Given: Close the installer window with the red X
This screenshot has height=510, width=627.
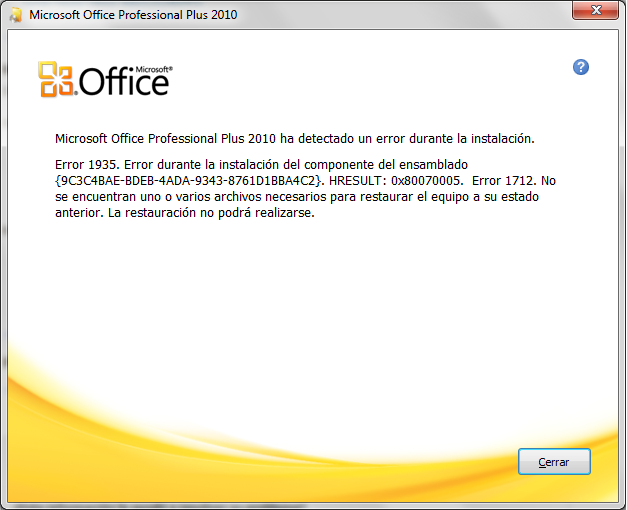Looking at the screenshot, I should (x=595, y=10).
